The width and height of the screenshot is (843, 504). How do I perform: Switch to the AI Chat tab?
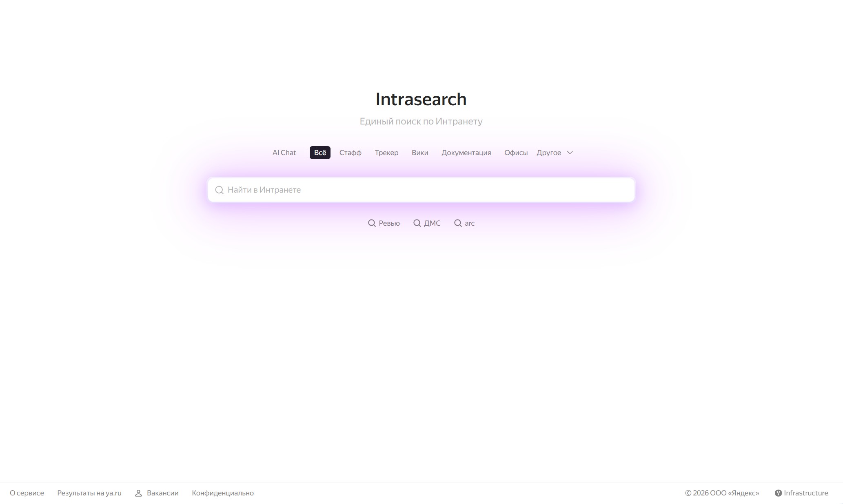284,153
